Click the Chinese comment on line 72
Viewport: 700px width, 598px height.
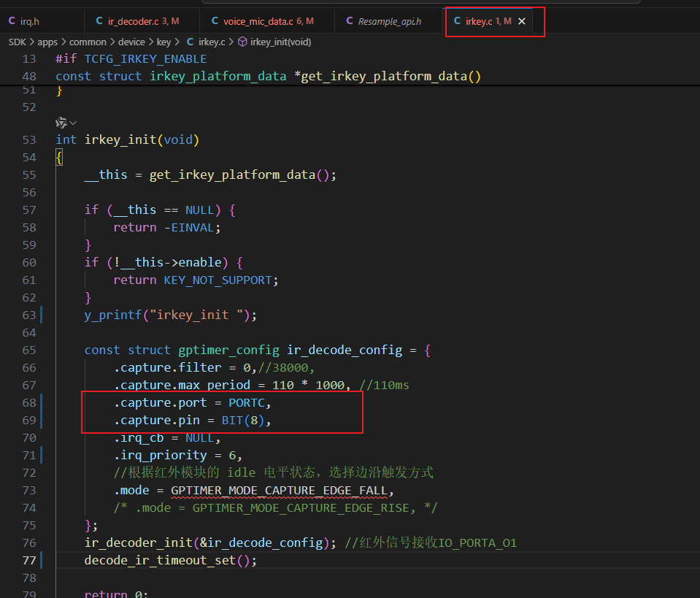click(273, 473)
